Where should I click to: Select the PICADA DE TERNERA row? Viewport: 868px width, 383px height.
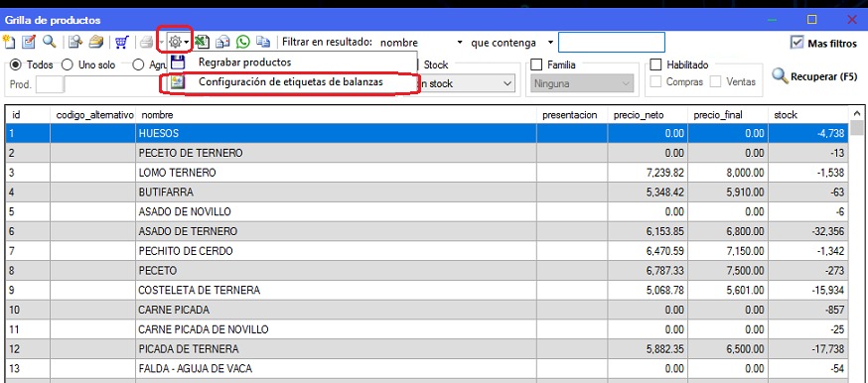[427, 348]
